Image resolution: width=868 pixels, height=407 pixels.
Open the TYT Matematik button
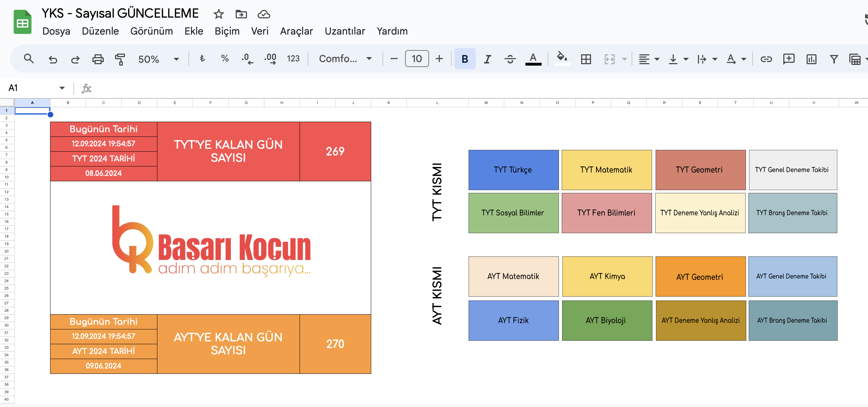click(607, 170)
